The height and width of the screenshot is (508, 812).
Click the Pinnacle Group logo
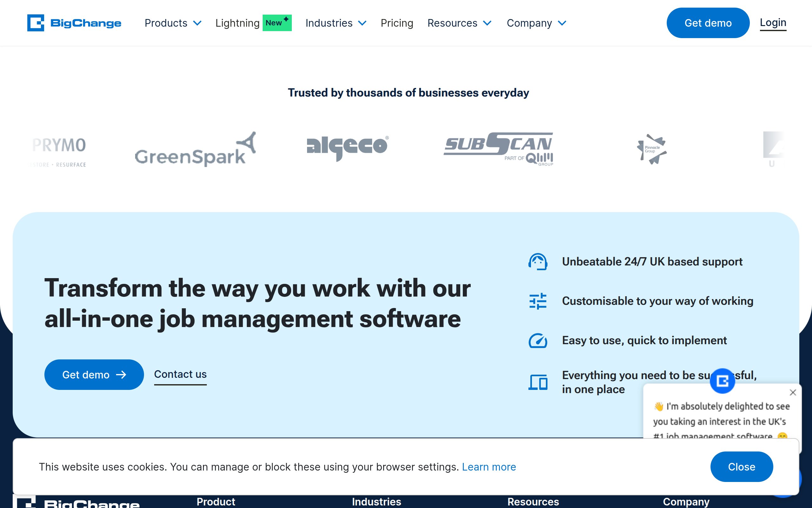[x=652, y=149]
